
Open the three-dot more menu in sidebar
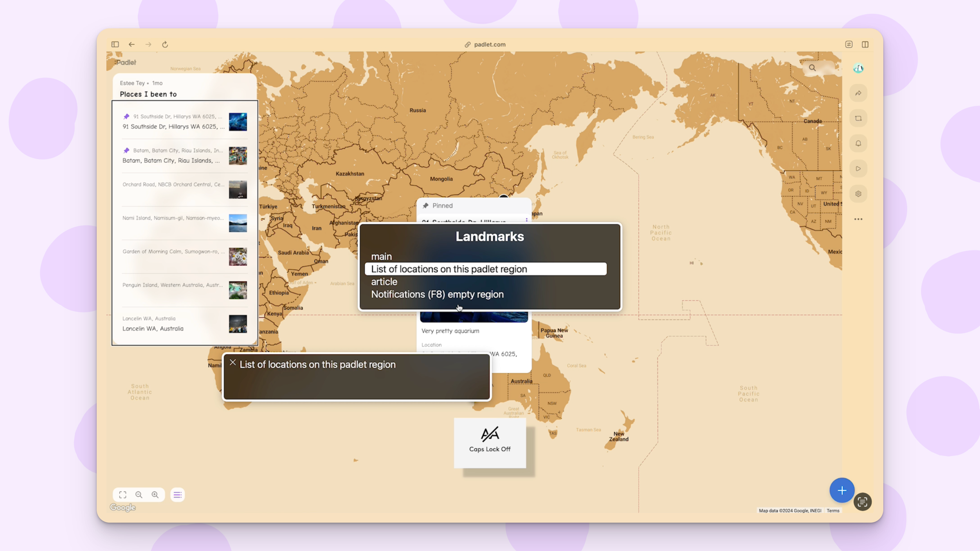(858, 219)
